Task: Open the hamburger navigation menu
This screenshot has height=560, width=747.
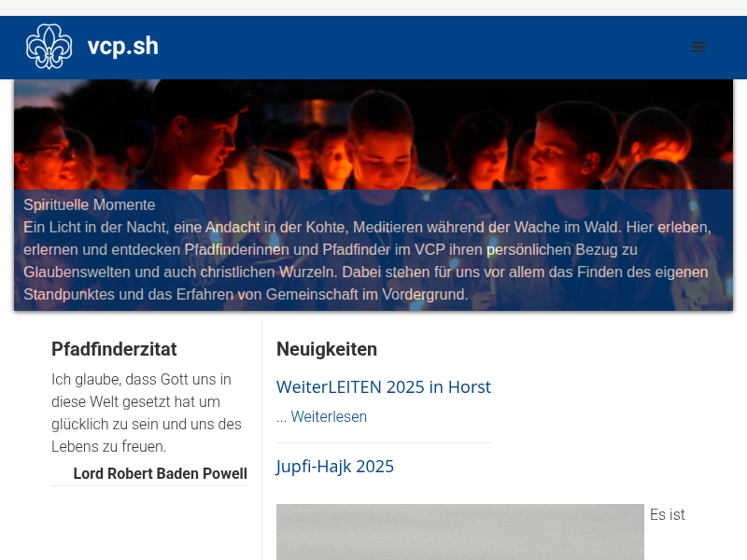Action: tap(698, 47)
